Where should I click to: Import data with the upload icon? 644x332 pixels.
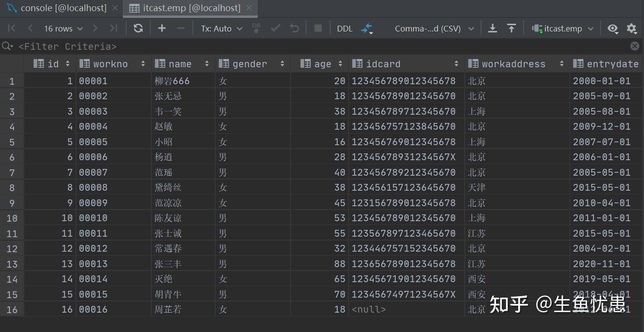[512, 29]
